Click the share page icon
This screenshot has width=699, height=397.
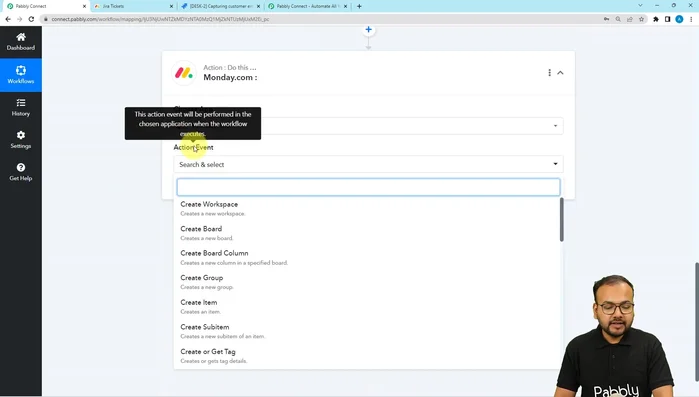(630, 19)
